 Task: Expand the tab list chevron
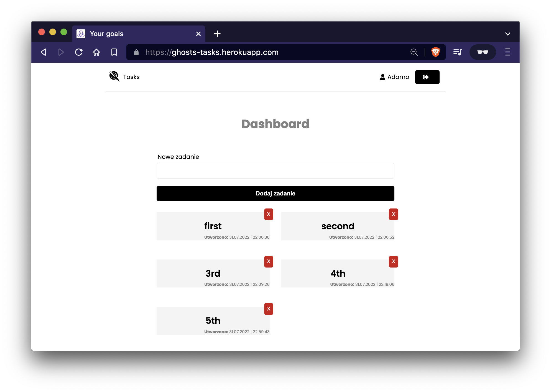(507, 34)
